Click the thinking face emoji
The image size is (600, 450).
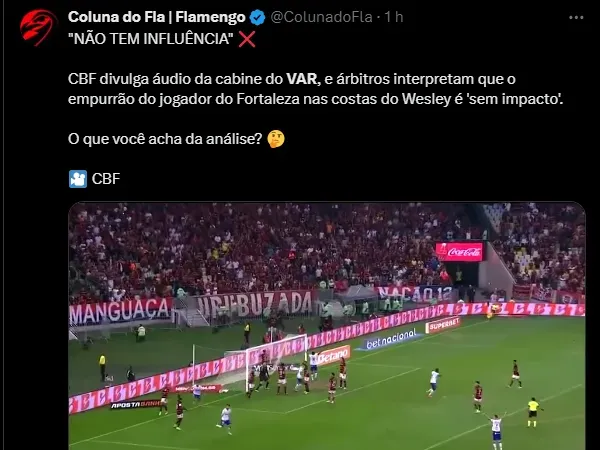point(276,139)
